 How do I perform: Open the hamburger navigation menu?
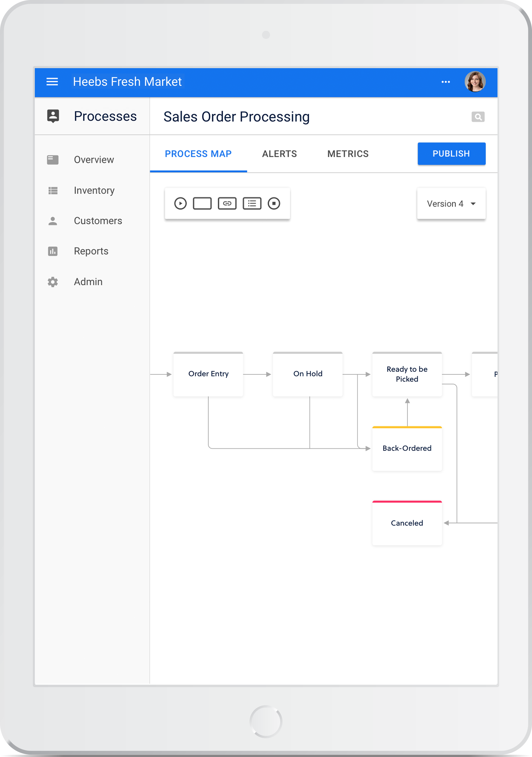52,81
